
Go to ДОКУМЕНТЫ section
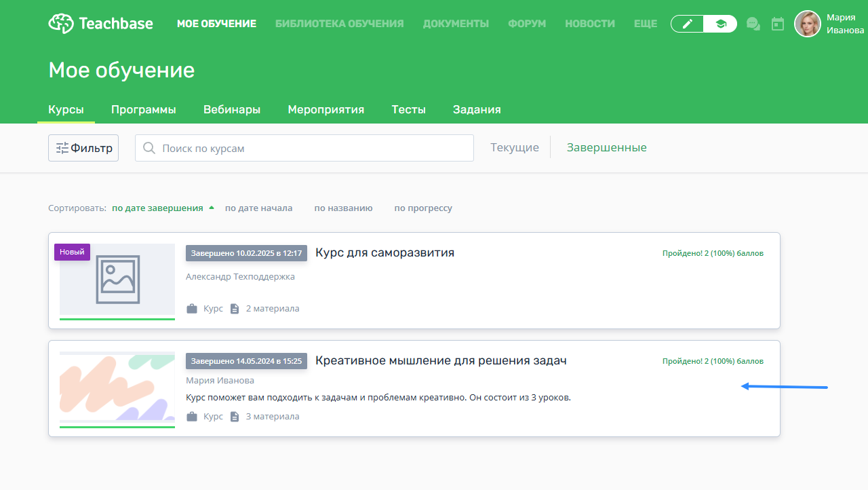tap(456, 24)
